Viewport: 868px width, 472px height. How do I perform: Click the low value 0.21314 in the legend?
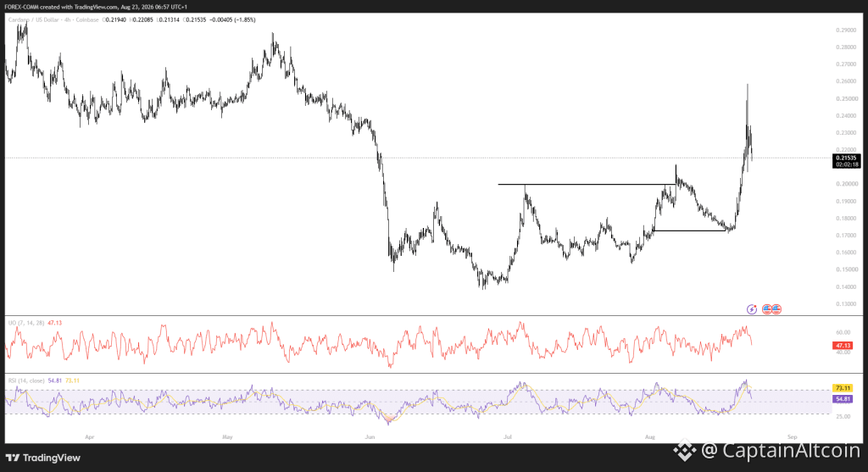tap(168, 20)
